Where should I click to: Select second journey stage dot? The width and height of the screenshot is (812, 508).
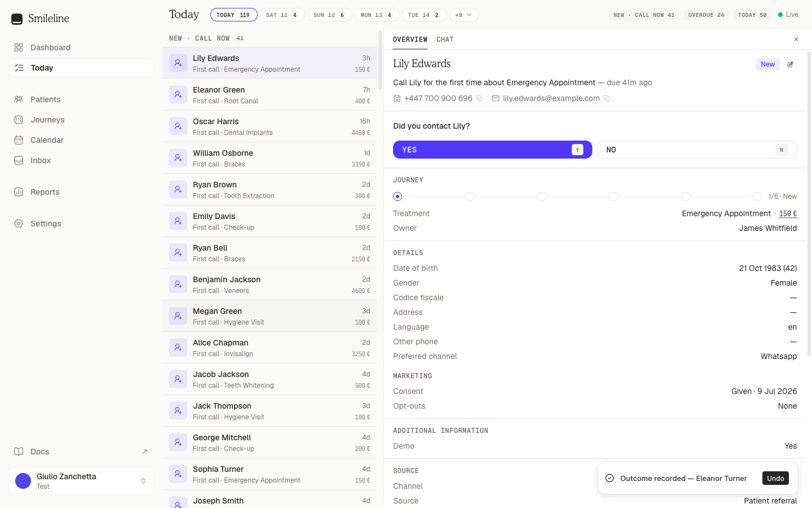[x=470, y=196]
